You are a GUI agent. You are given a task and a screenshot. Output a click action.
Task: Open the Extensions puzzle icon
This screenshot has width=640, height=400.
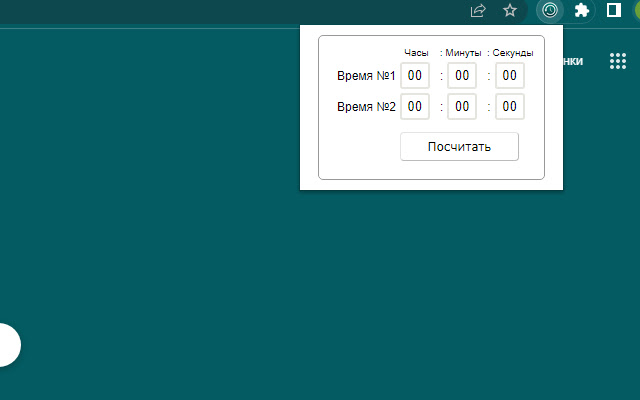pyautogui.click(x=582, y=10)
